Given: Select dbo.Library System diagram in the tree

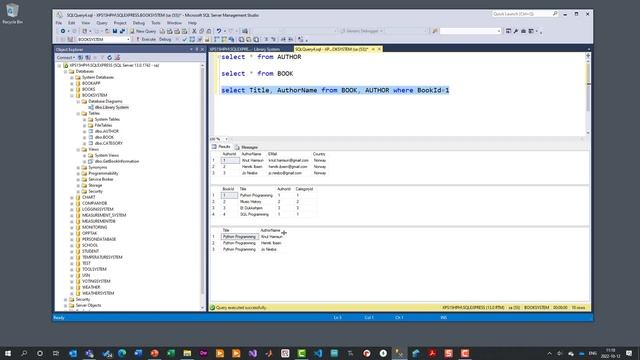Looking at the screenshot, I should pyautogui.click(x=111, y=107).
